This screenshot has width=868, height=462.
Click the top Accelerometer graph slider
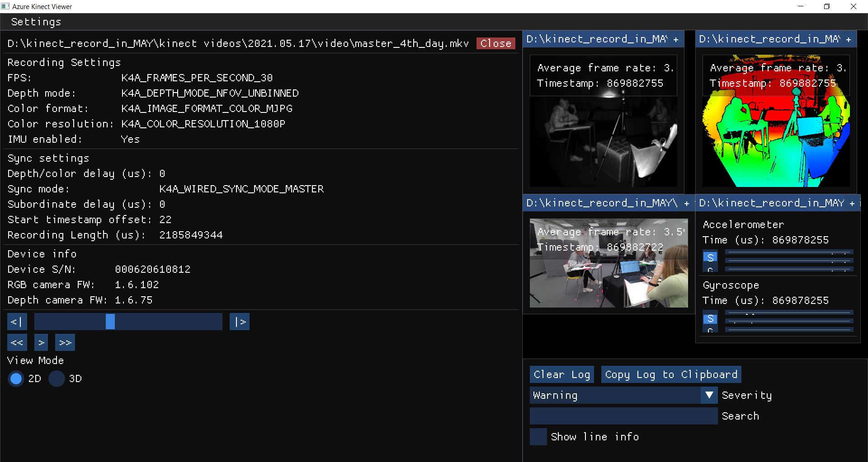789,252
